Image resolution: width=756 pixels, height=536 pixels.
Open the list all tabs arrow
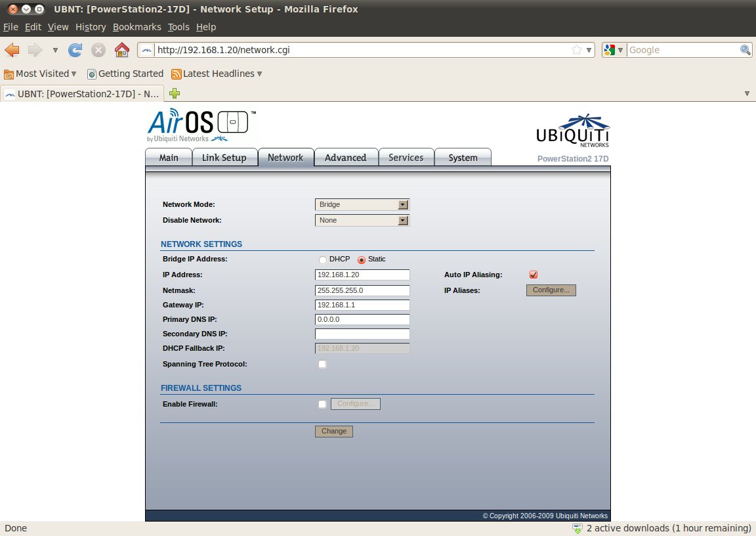click(747, 93)
